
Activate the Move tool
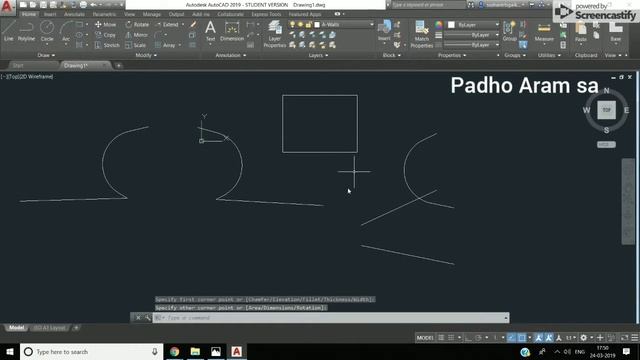pos(105,24)
